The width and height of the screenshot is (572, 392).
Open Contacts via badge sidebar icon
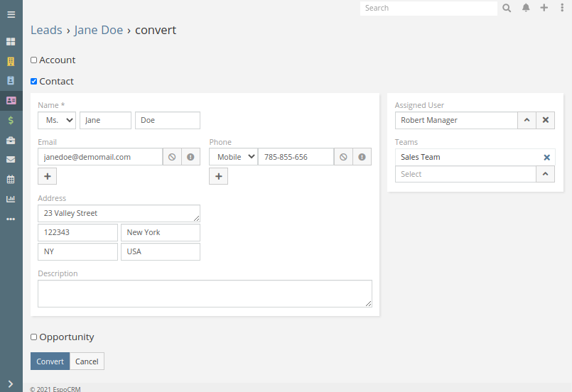pos(11,80)
